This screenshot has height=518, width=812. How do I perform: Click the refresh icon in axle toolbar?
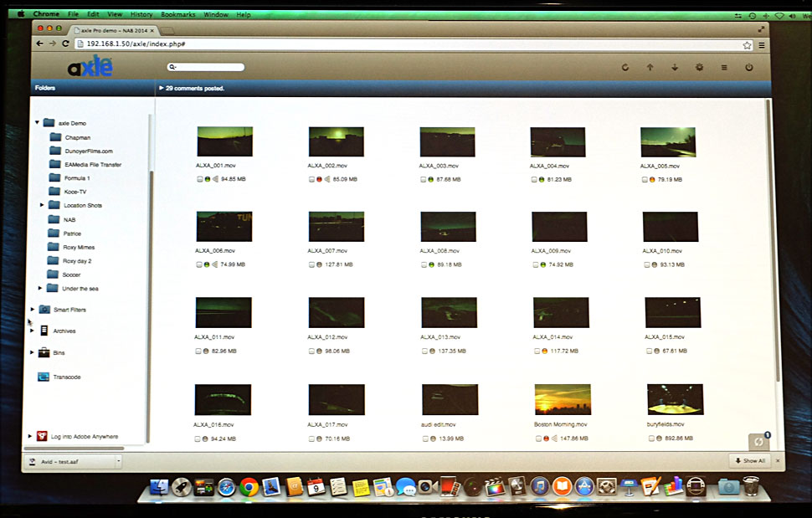(624, 68)
